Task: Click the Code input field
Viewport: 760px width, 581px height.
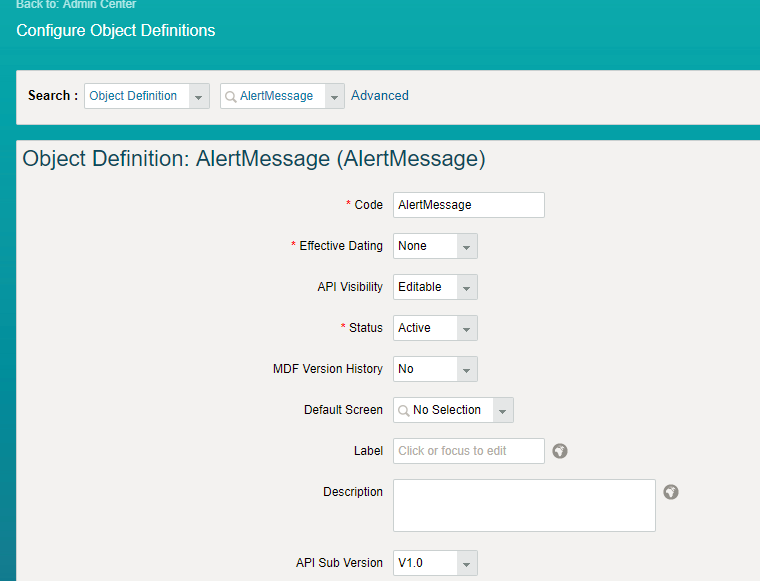Action: point(469,205)
